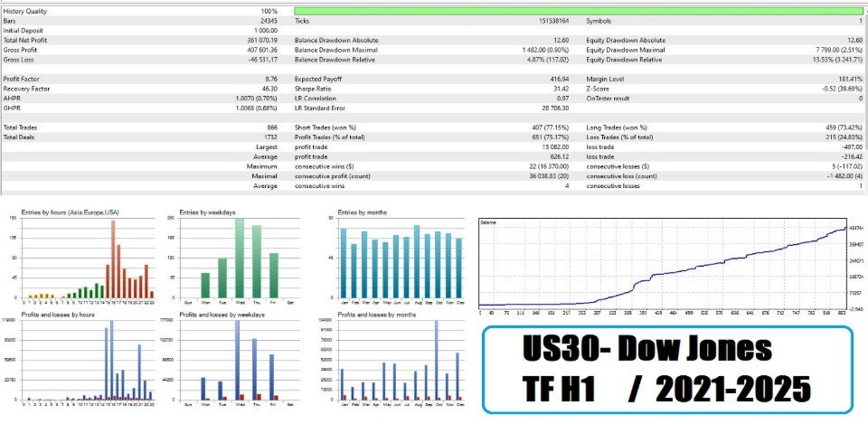Select the Short Trades value '407 (77.15%)'
868x424 pixels.
click(x=551, y=127)
